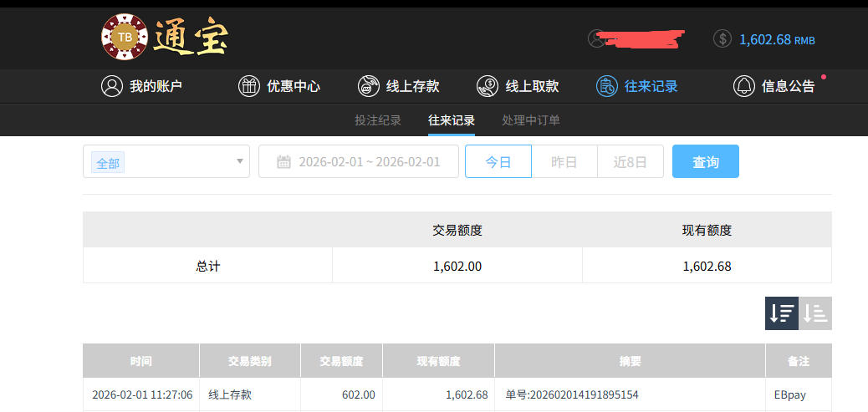Click the dollar balance icon
The image size is (868, 412).
(x=722, y=39)
